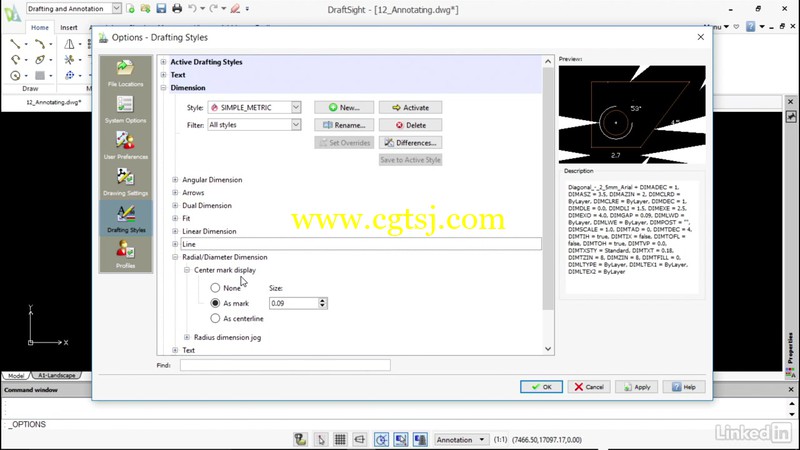Click the Save floppy disk icon
This screenshot has height=450, width=800.
161,9
